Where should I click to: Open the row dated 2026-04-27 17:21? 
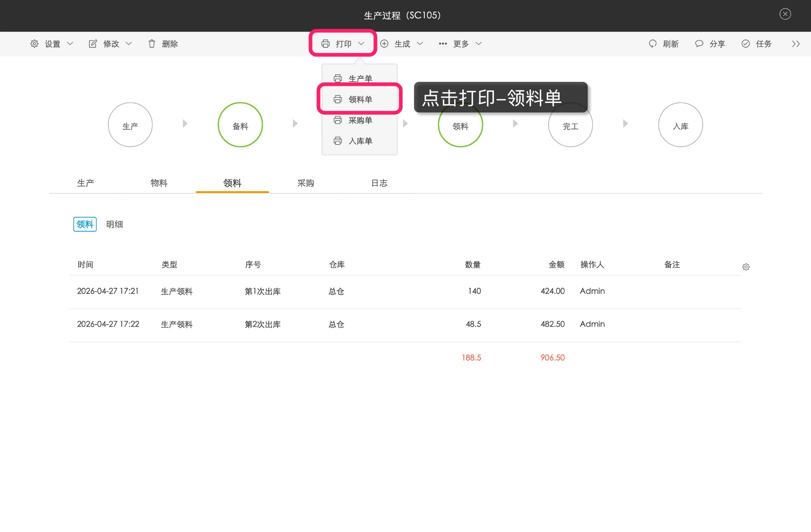(405, 292)
